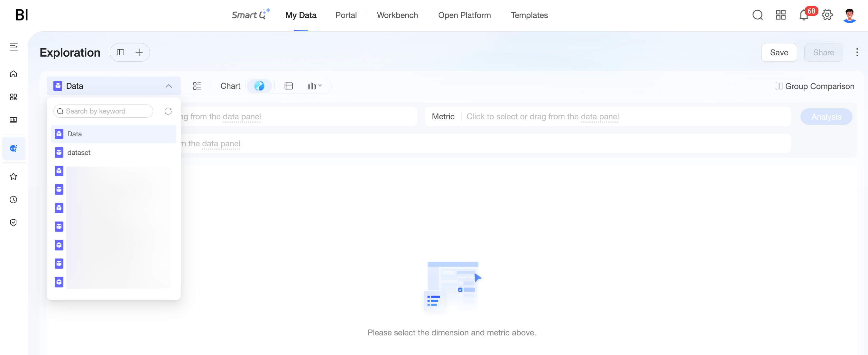Open the more options vertical dots
This screenshot has width=868, height=355.
[857, 52]
